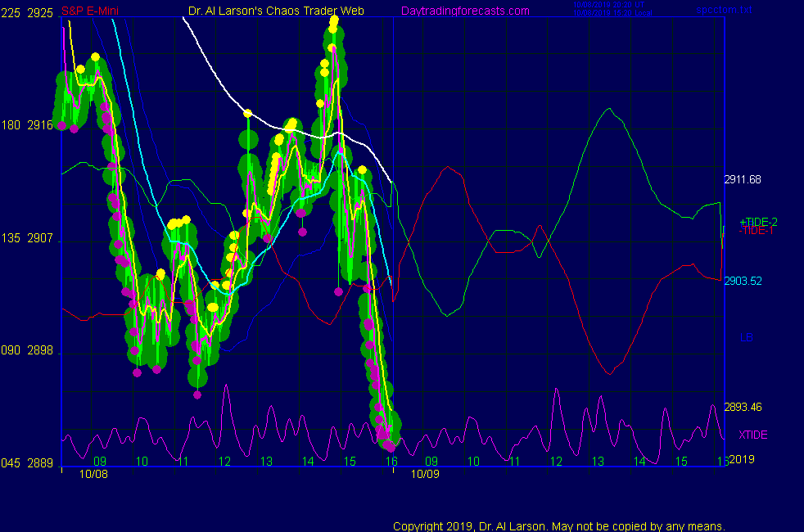The image size is (804, 532).
Task: Click the 14 hour label for 10/08
Action: tap(308, 462)
